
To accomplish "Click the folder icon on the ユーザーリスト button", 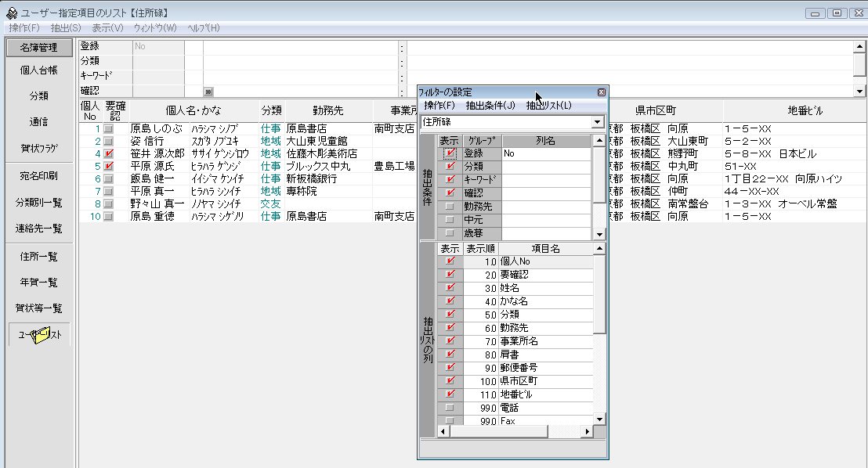I will click(x=40, y=336).
